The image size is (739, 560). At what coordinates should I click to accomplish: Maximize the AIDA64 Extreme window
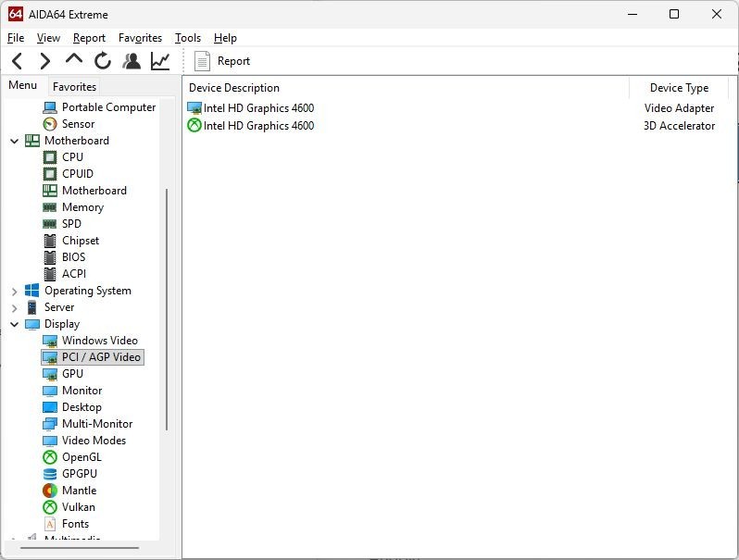[x=674, y=14]
